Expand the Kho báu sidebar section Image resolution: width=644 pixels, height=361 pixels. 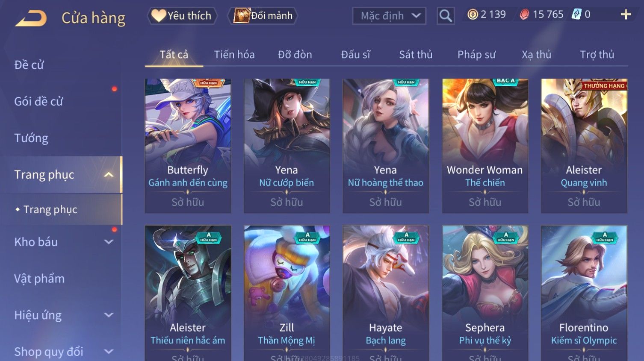pyautogui.click(x=109, y=242)
